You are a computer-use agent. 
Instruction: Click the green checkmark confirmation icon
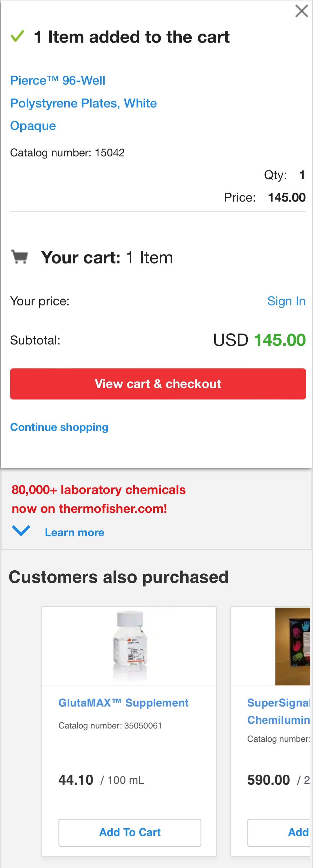tap(17, 36)
